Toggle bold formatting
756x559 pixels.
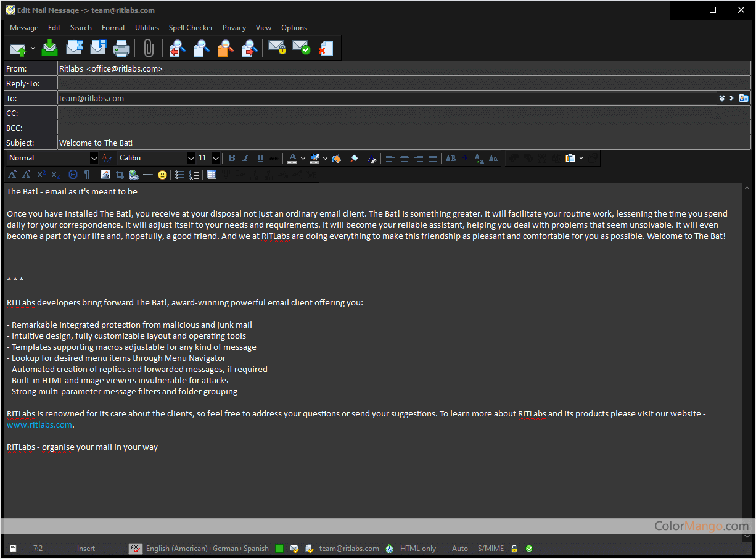[232, 159]
